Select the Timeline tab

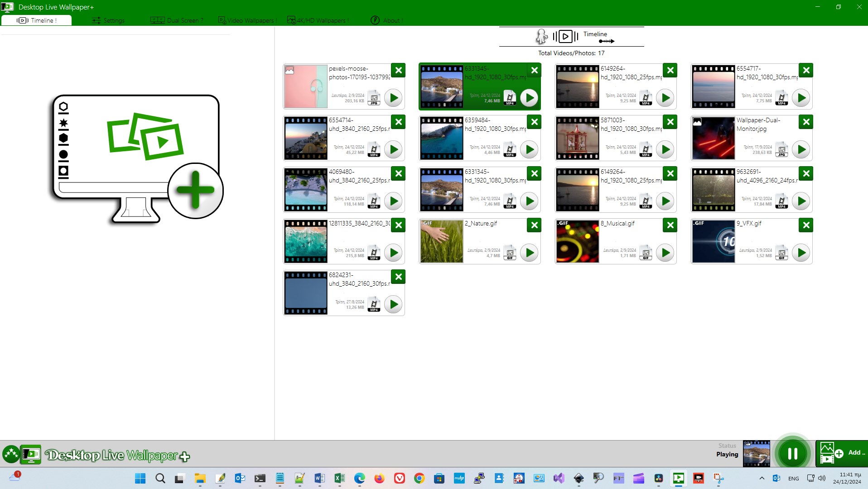pyautogui.click(x=36, y=20)
